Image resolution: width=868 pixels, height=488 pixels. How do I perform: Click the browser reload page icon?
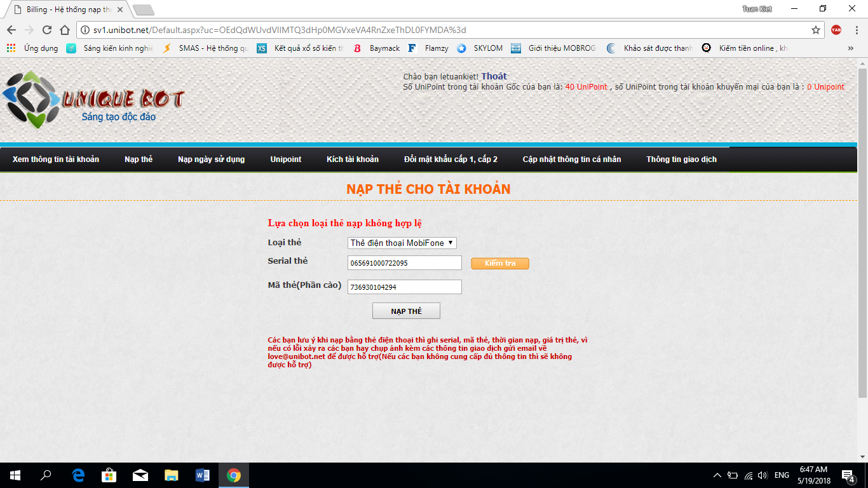[46, 30]
